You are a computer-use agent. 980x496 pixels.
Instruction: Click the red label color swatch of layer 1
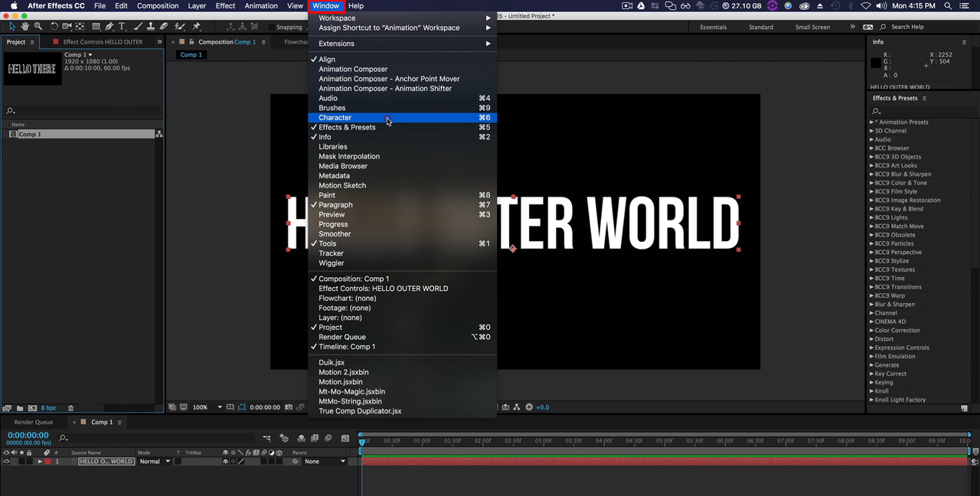[x=47, y=462]
